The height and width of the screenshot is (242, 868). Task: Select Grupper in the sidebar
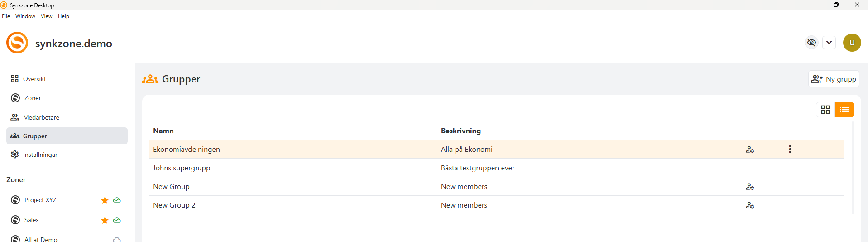tap(67, 136)
